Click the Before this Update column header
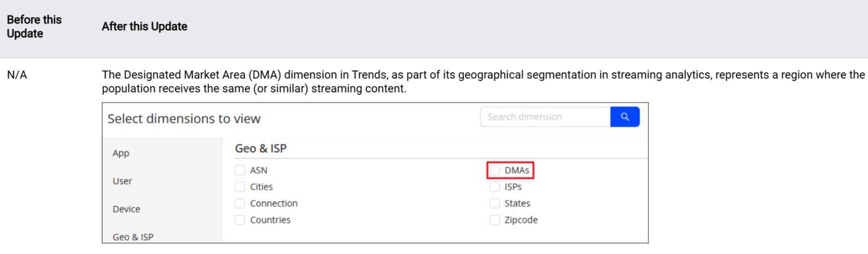The width and height of the screenshot is (868, 254). coord(34,27)
